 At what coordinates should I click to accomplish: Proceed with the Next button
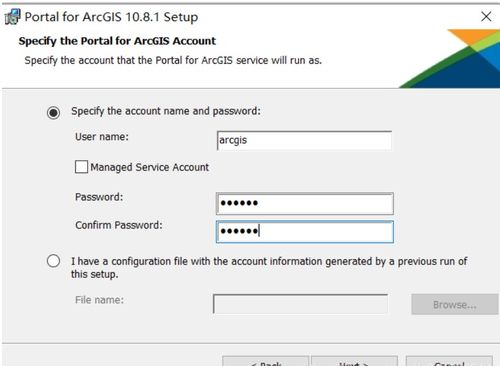tap(354, 361)
